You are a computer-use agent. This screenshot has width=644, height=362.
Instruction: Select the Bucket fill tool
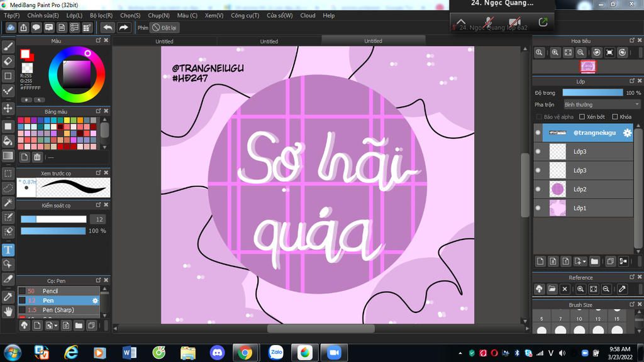[8, 141]
